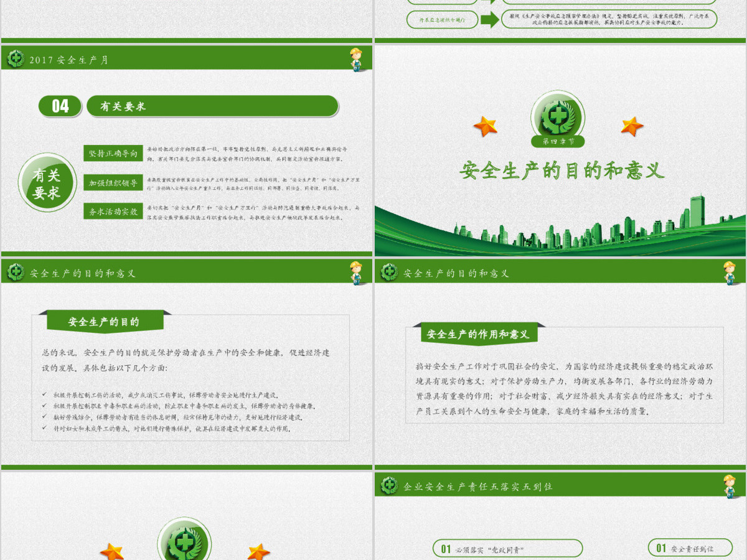This screenshot has width=747, height=560.
Task: Click the emblem beside '企业安全生产责任五落实五到位'
Action: point(389,485)
